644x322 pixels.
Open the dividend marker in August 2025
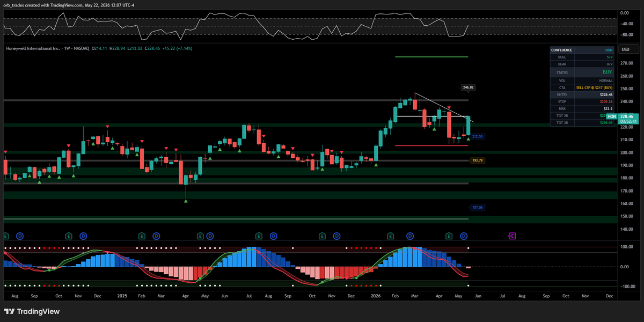[274, 236]
